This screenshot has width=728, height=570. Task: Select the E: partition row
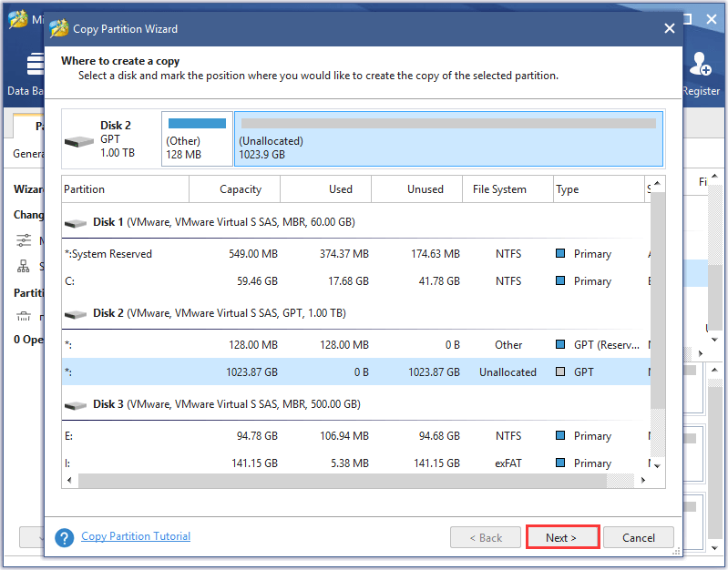355,436
